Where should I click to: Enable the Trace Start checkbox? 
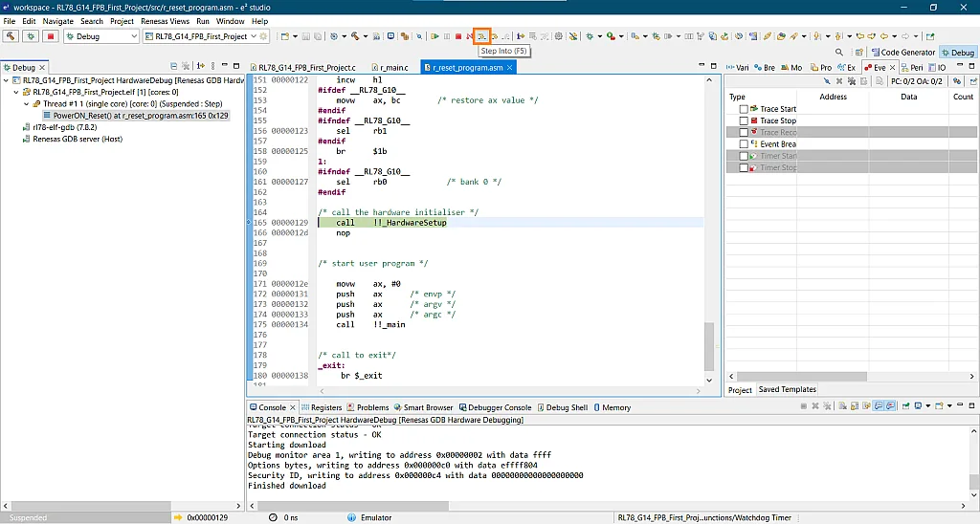(744, 109)
